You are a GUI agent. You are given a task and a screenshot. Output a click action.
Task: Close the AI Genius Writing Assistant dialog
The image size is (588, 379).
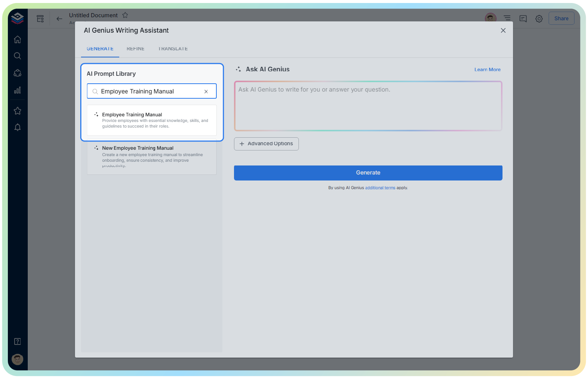(x=503, y=30)
